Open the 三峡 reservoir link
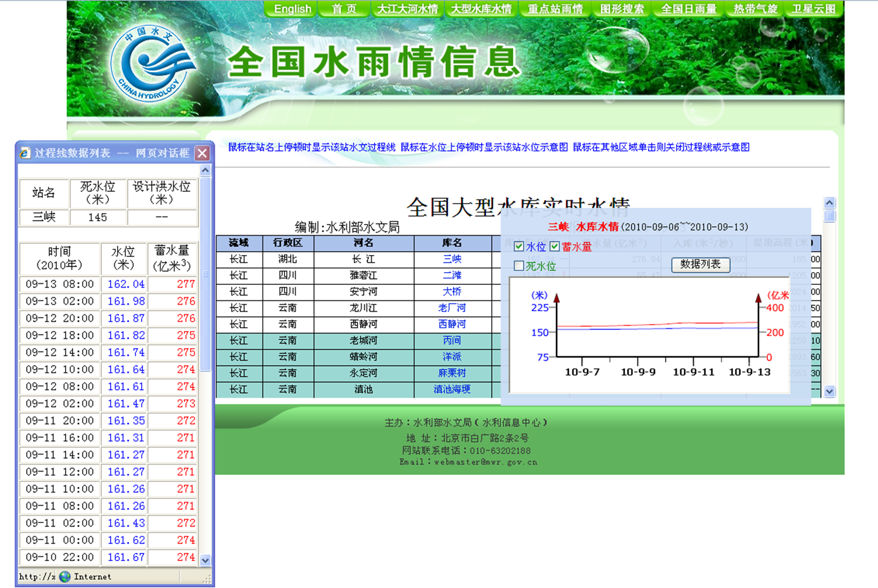This screenshot has width=878, height=588. (452, 259)
